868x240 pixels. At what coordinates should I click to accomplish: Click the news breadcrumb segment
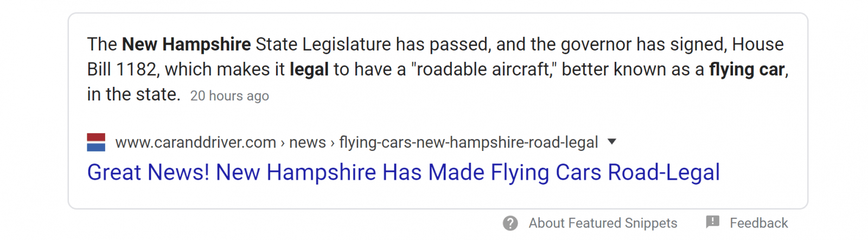tap(308, 142)
